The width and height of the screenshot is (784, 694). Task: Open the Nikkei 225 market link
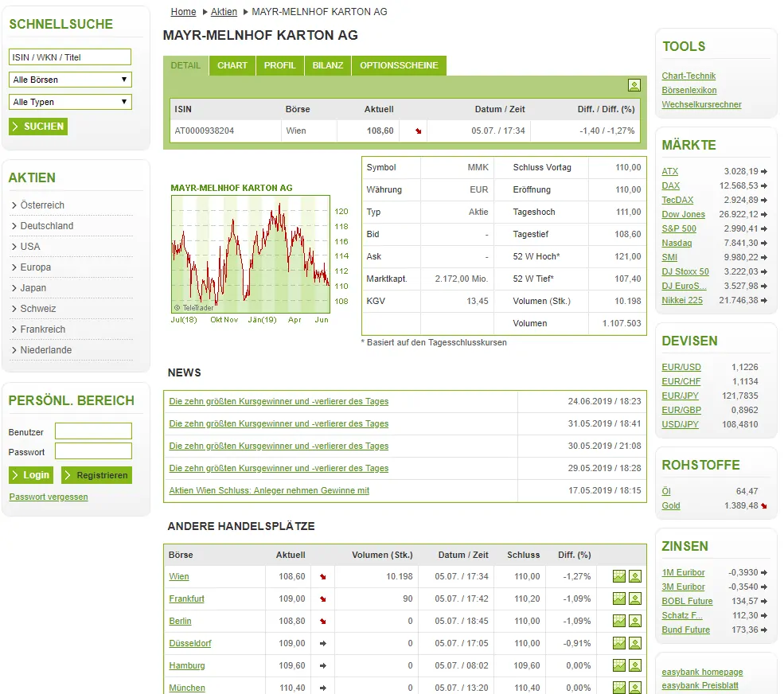682,301
